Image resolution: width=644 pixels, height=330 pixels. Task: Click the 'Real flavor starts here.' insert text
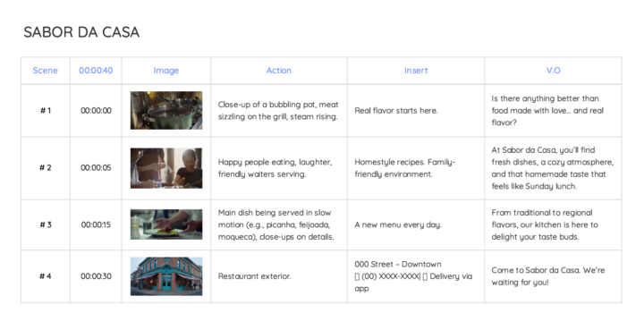(396, 111)
